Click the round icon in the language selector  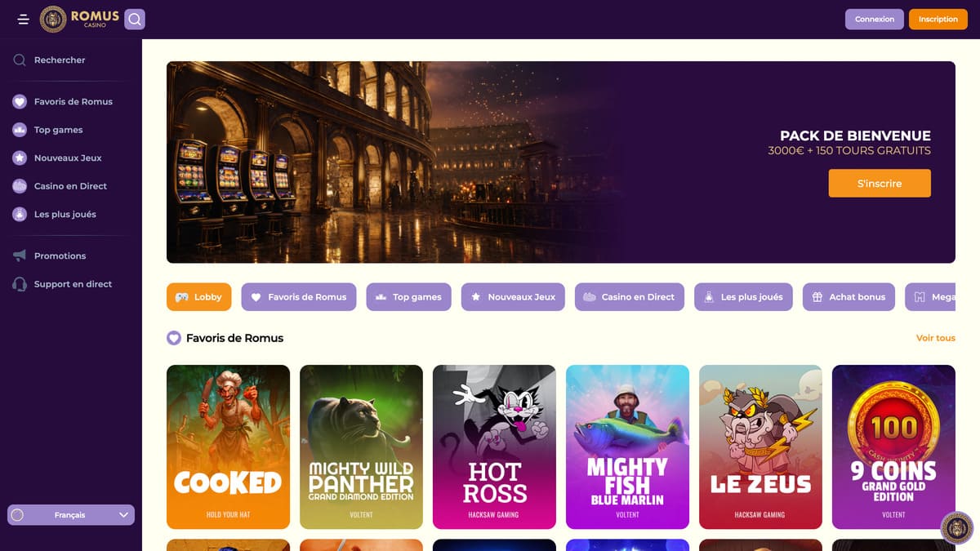(18, 515)
